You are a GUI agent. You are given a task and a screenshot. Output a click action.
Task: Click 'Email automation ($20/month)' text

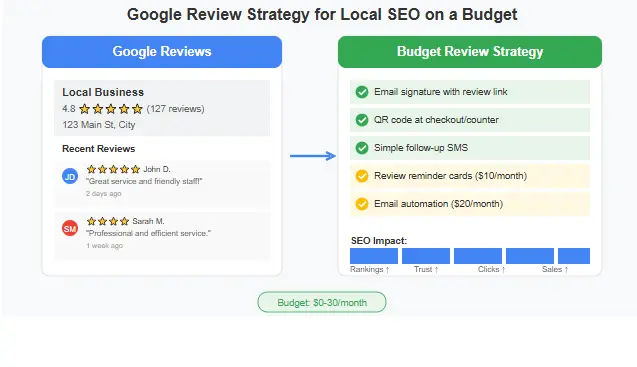click(438, 204)
